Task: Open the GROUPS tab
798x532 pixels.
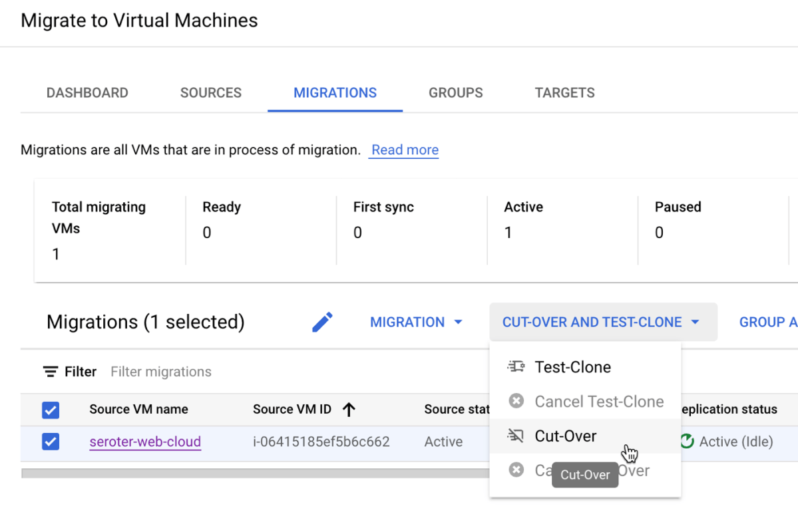Action: [x=455, y=92]
